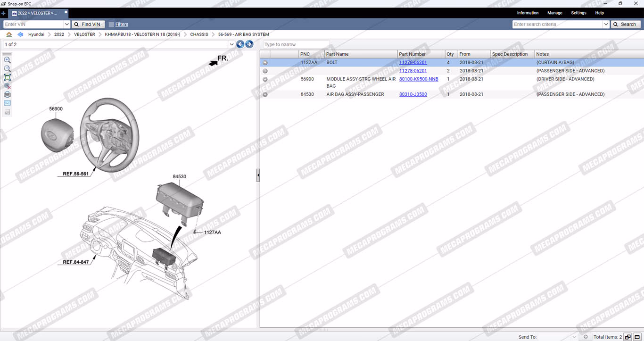Fit the diagram to window
This screenshot has width=644, height=341.
point(7,77)
